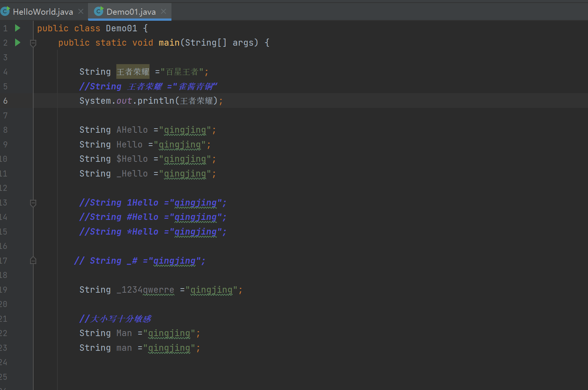Click commented #Hello declaration
This screenshot has width=588, height=390.
[x=153, y=217]
